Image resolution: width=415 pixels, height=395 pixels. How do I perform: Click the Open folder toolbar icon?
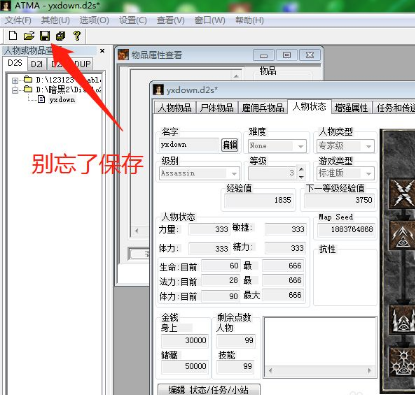29,35
